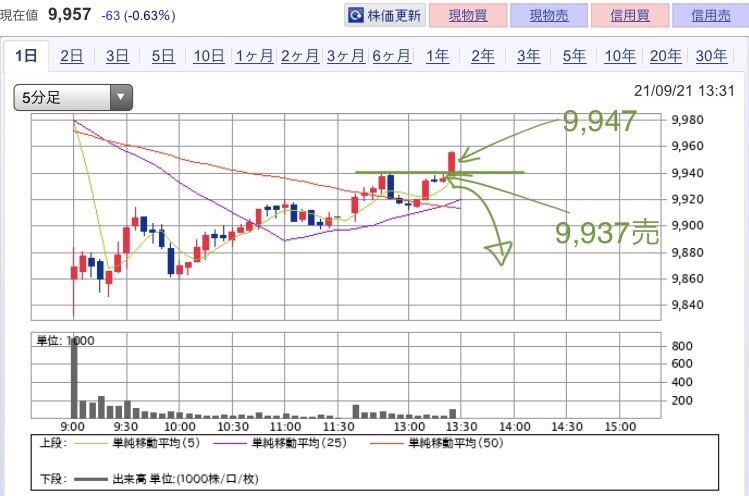Click the tall opening volume bar
Viewport: 749px width, 496px height.
74,377
